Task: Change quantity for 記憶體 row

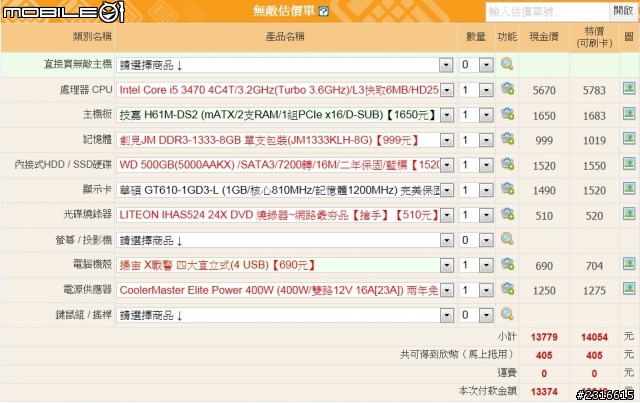Action: point(476,140)
